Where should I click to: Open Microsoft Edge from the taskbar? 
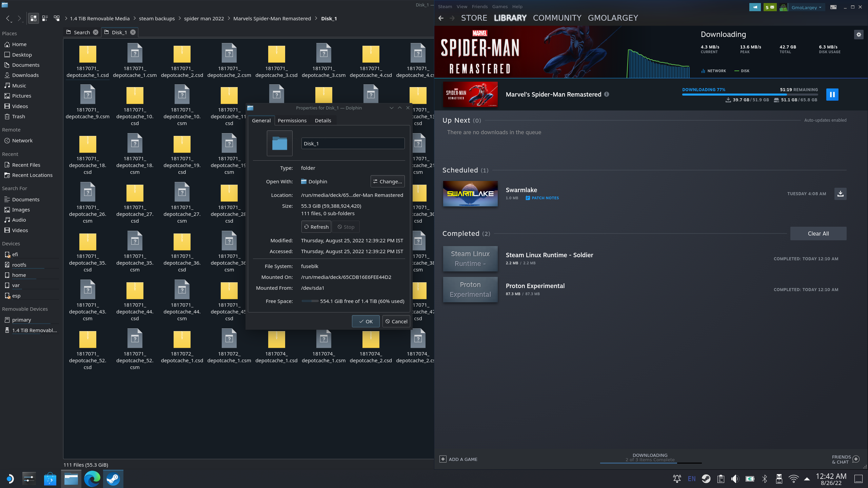[92, 479]
